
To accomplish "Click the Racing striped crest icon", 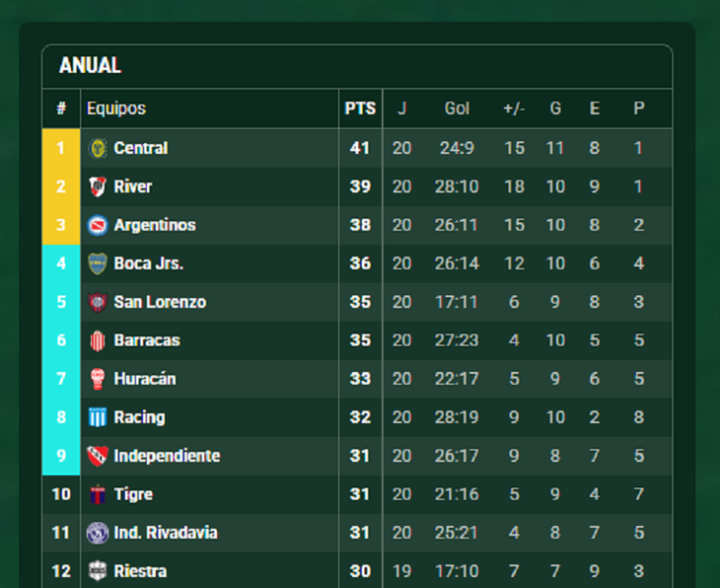I will click(x=98, y=417).
